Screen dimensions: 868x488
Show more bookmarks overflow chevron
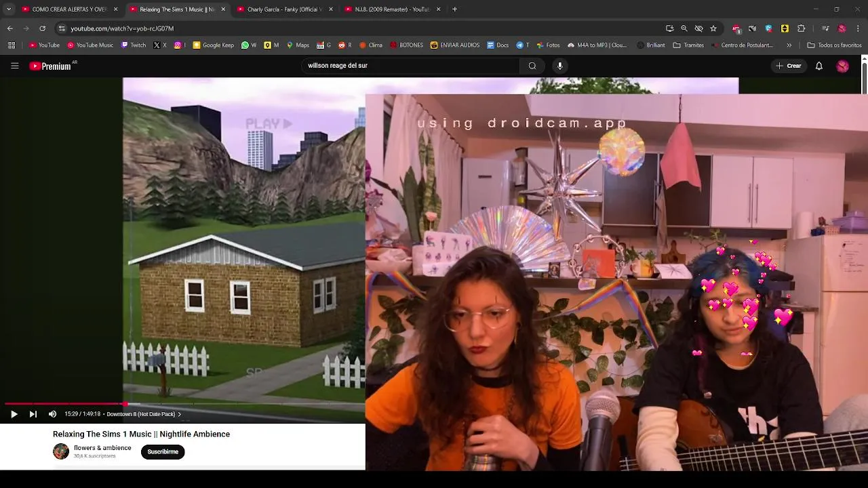tap(789, 45)
